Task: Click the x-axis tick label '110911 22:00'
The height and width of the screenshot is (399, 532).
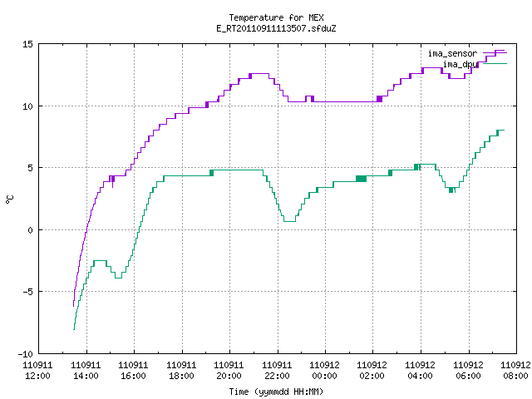Action: click(277, 370)
